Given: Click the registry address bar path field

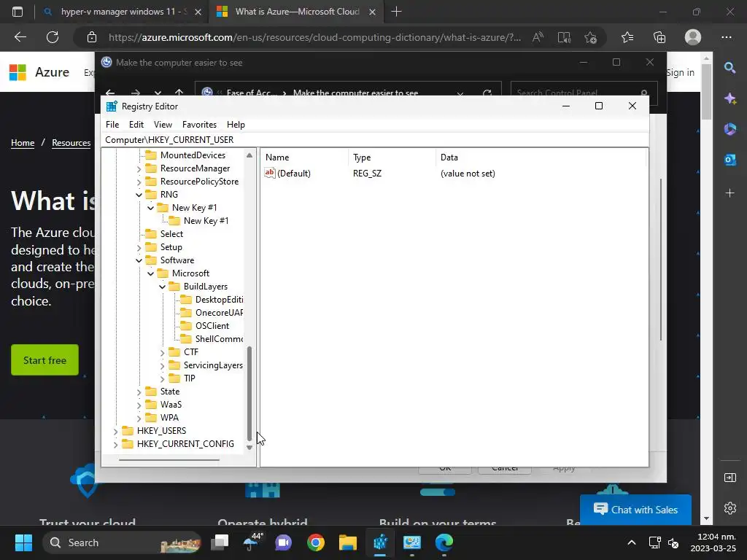Looking at the screenshot, I should point(375,139).
